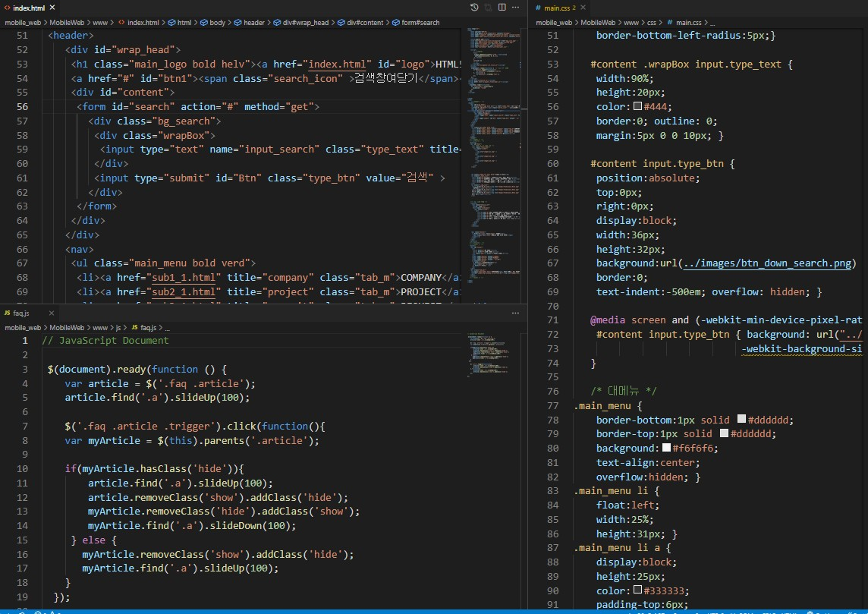This screenshot has width=868, height=614.
Task: Open the #f6f6f6 background color swatch
Action: pyautogui.click(x=666, y=449)
